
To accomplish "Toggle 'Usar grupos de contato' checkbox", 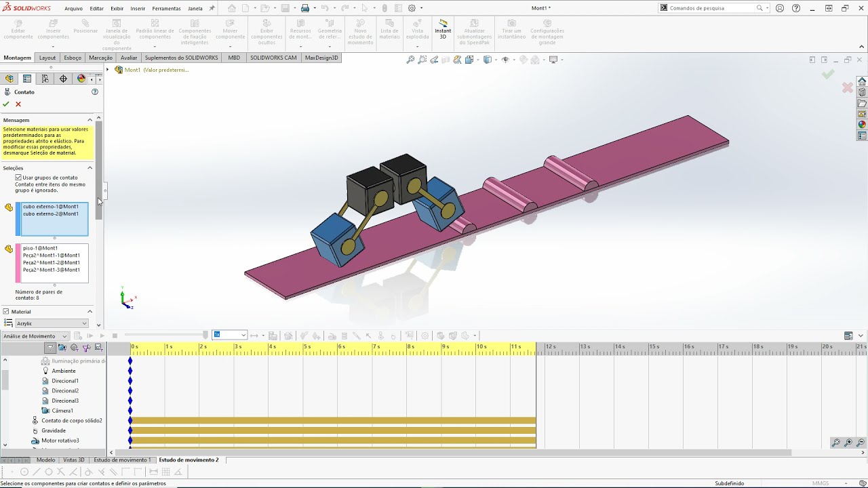I will pos(18,178).
